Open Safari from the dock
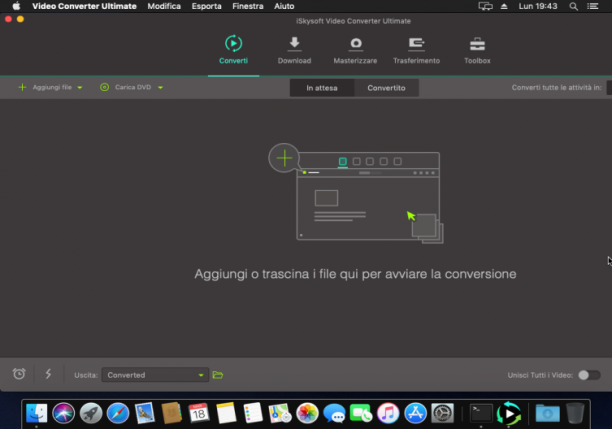Screen dimensions: 612x429 [x=117, y=413]
